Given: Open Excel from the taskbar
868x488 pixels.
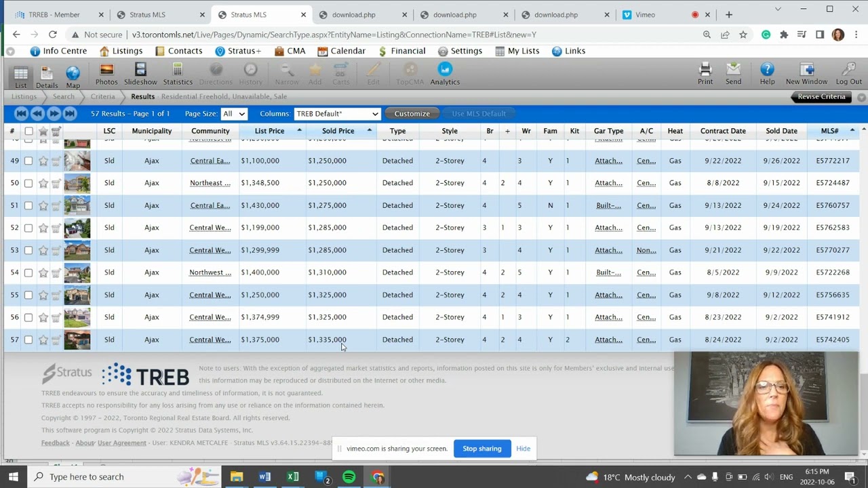Looking at the screenshot, I should tap(292, 476).
